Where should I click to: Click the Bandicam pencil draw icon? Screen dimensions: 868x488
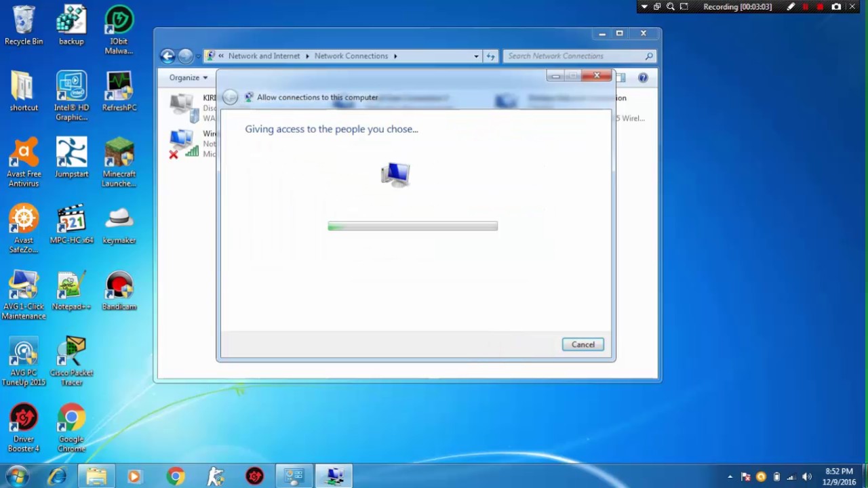coord(791,7)
